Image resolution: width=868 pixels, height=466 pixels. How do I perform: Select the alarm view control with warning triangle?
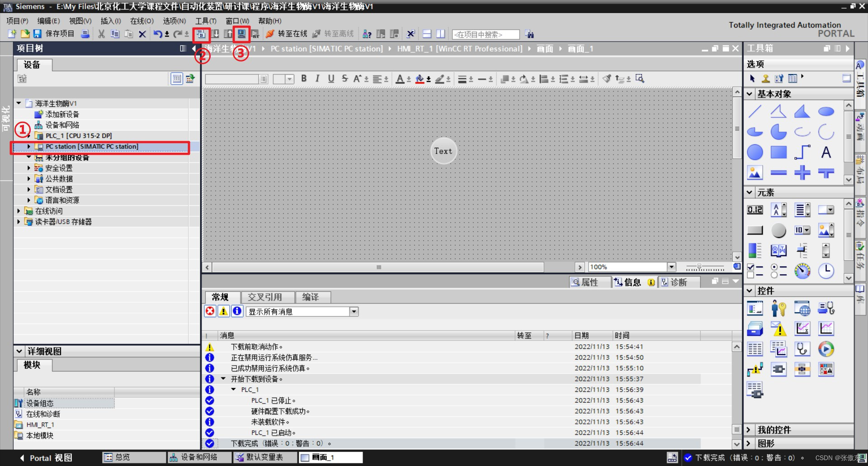pos(778,329)
